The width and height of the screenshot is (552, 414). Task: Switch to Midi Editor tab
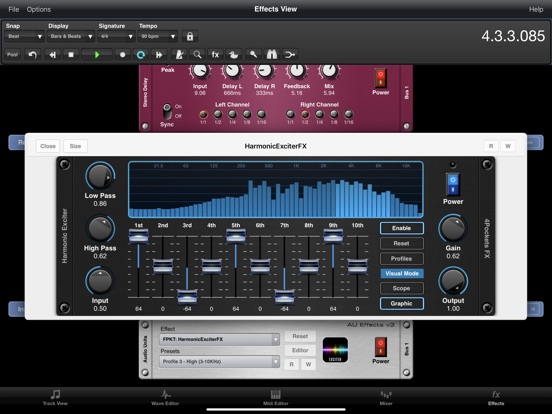276,398
